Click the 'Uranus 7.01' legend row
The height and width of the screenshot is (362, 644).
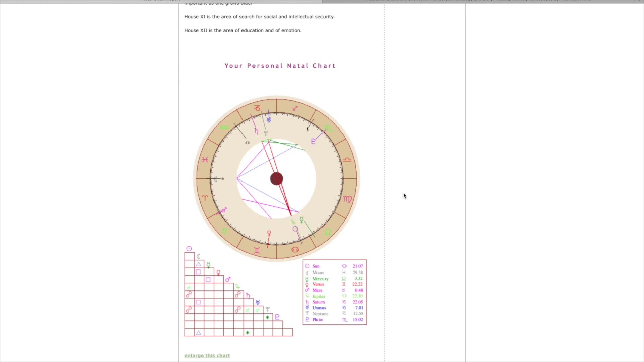[x=335, y=308]
